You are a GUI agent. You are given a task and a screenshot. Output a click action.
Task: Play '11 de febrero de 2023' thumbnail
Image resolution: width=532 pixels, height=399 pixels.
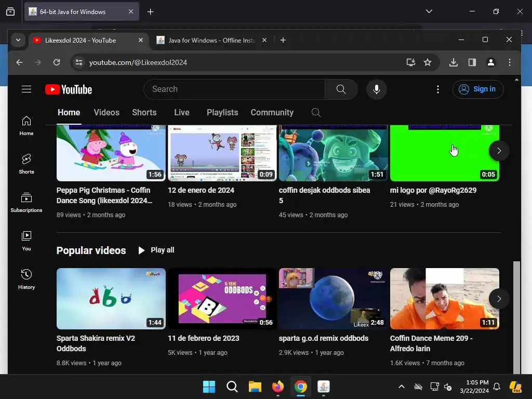222,299
